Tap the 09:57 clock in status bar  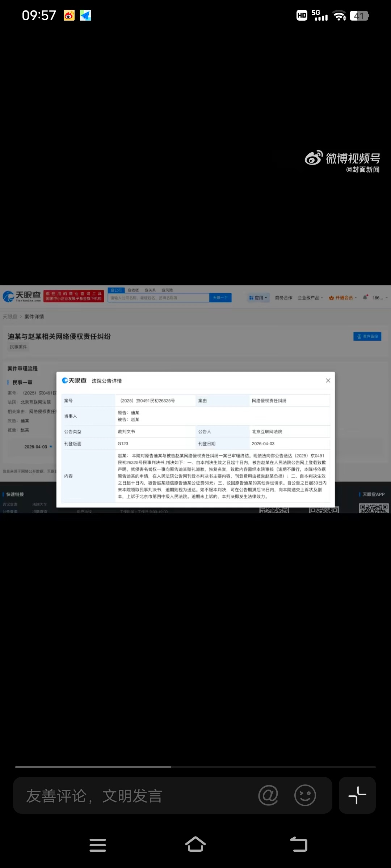(39, 16)
